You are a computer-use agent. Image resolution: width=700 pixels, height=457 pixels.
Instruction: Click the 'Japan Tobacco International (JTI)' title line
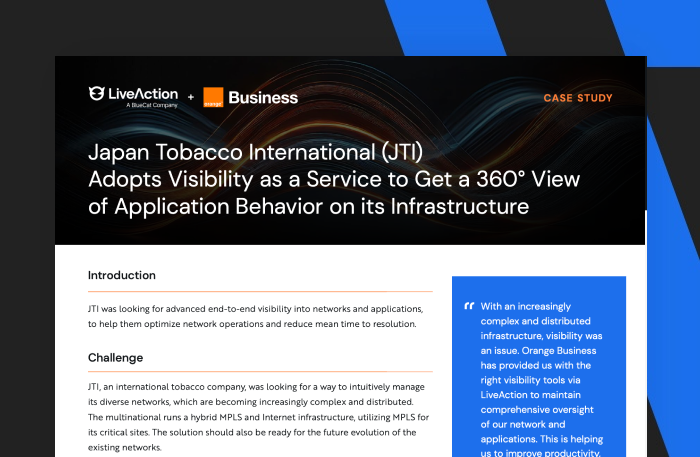[x=256, y=153]
